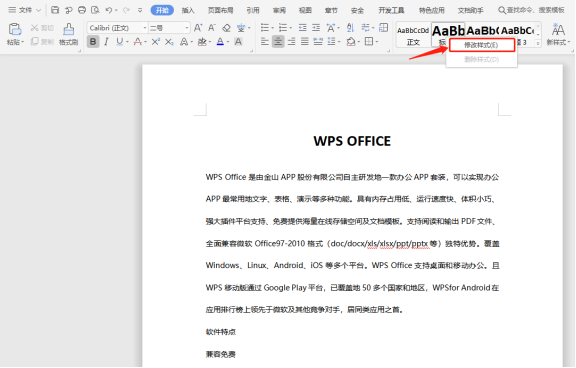576x368 pixels.
Task: Click the Chinese layout (A with arrows) icon
Action: 331,28
